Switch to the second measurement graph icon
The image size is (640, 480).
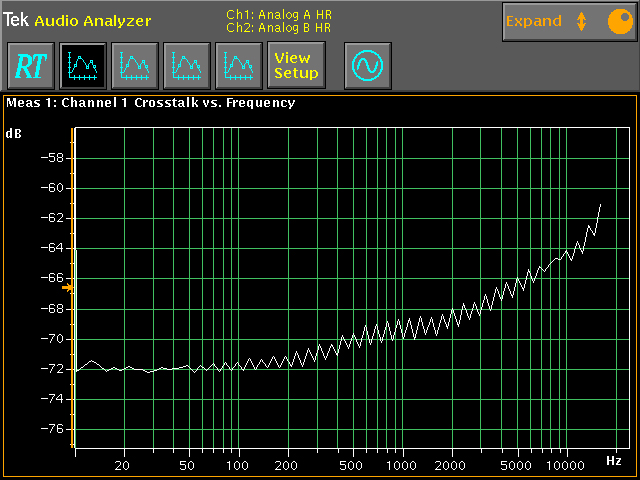(x=133, y=66)
